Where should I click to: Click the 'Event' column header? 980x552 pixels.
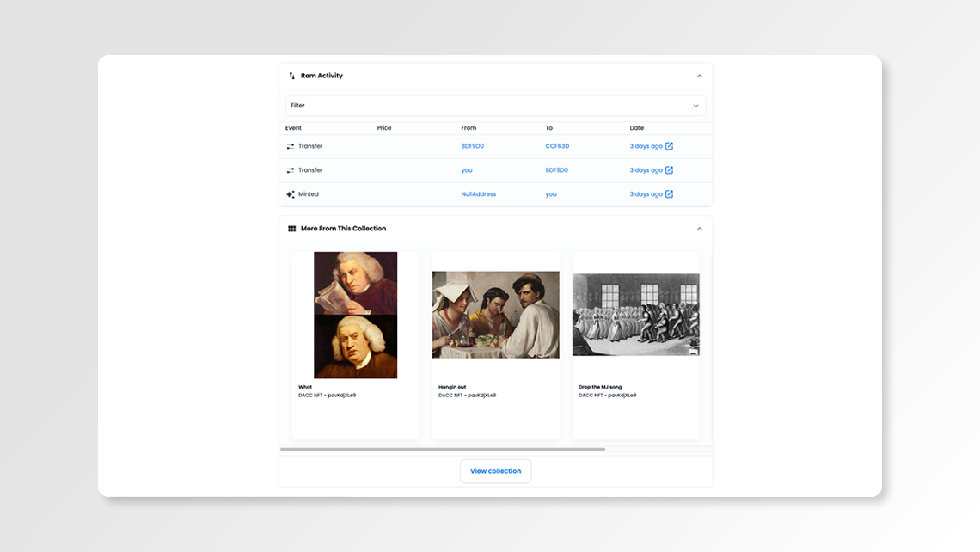(293, 128)
